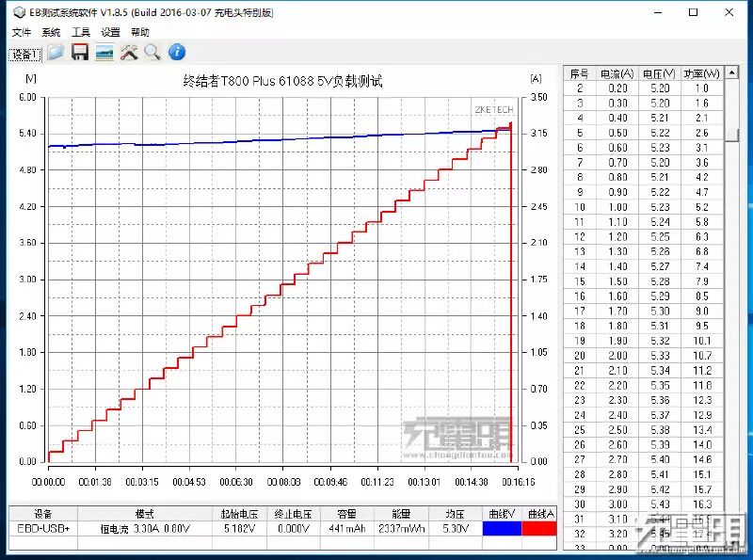The height and width of the screenshot is (560, 753).
Task: Click the data table scrollbar thumb
Action: tap(731, 135)
